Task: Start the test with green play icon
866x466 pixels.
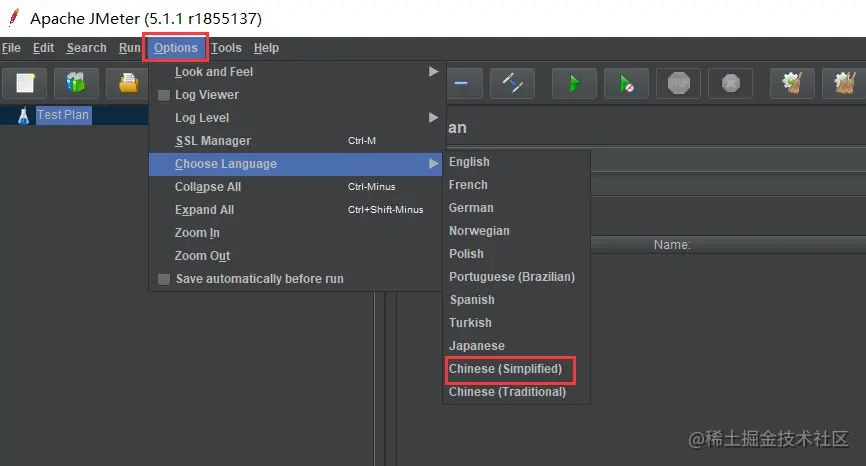Action: [574, 83]
